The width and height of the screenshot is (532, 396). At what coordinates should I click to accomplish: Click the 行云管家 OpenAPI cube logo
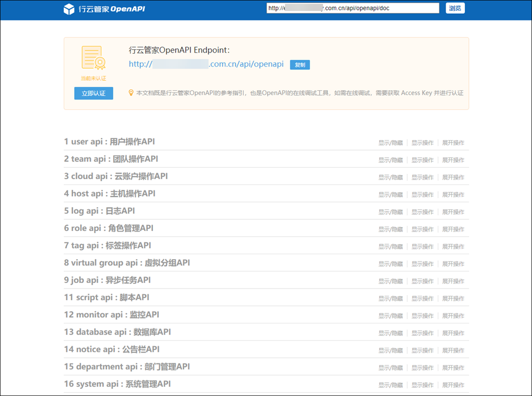click(x=69, y=9)
